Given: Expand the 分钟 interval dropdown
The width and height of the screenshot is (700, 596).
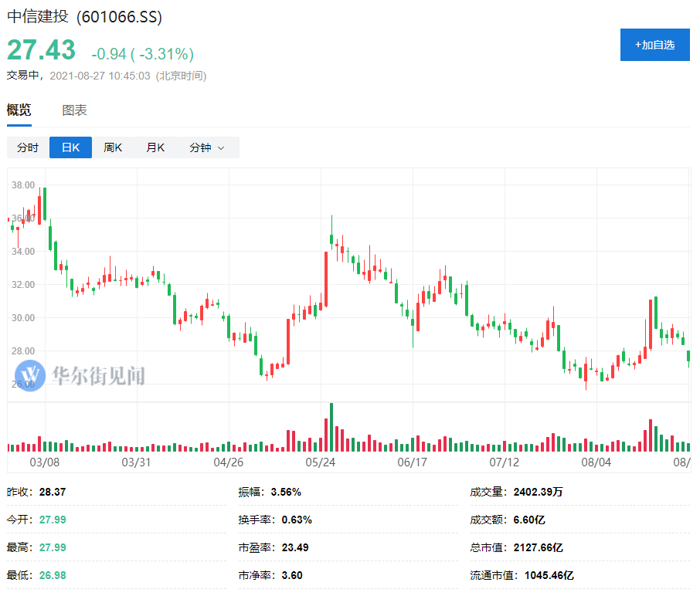Looking at the screenshot, I should pyautogui.click(x=208, y=147).
